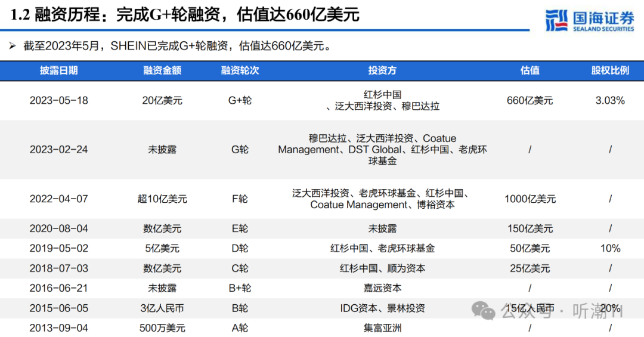Click the Sealand Securities logo
This screenshot has height=337, width=644.
pos(589,20)
